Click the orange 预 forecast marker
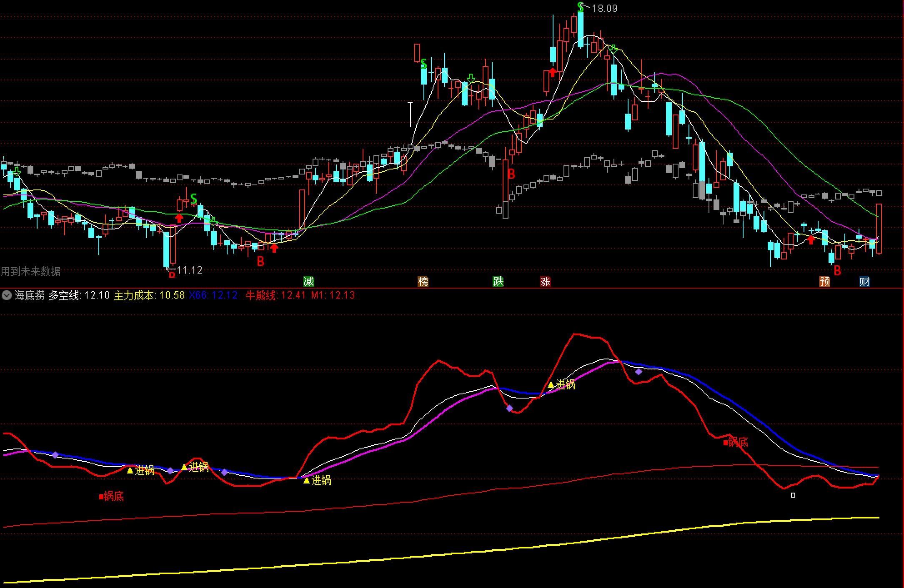 (825, 282)
